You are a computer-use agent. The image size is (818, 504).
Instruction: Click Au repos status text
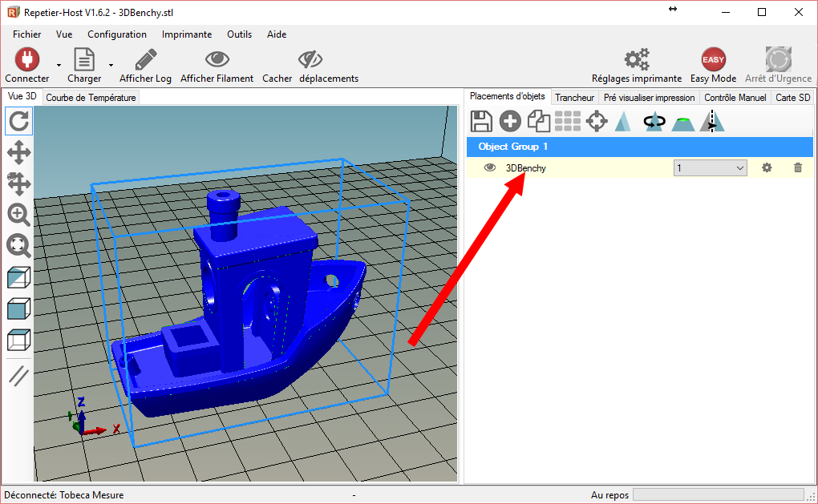pos(609,494)
